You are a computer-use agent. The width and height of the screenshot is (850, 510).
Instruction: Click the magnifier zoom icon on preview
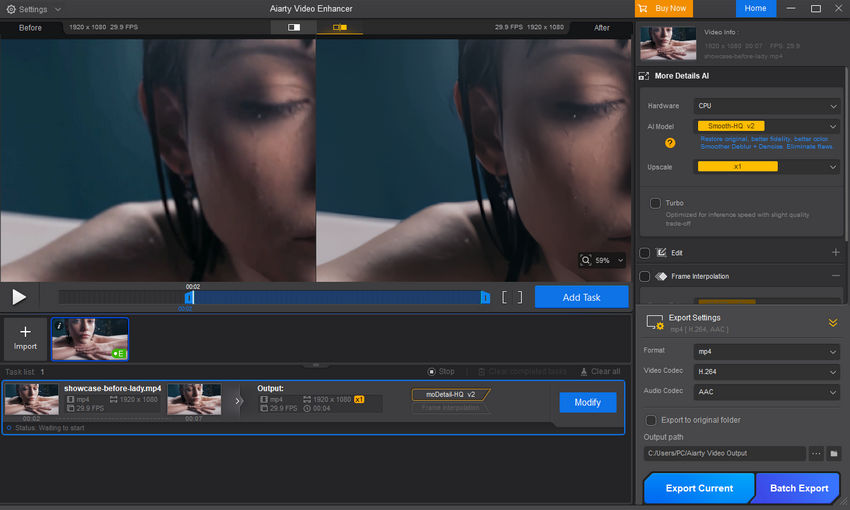tap(586, 260)
